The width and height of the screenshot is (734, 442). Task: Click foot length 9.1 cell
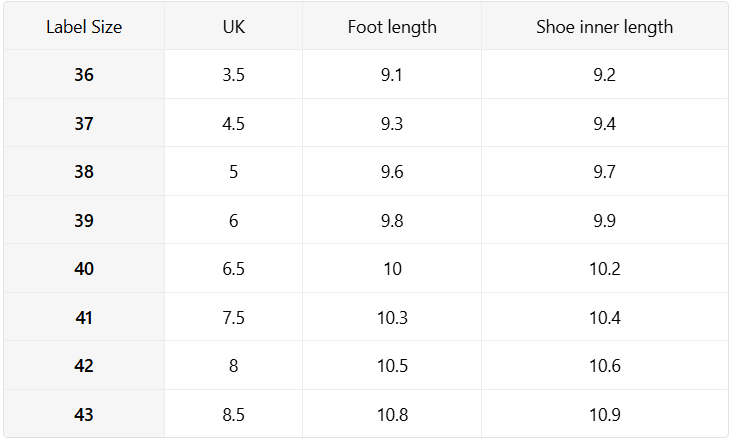pyautogui.click(x=392, y=75)
